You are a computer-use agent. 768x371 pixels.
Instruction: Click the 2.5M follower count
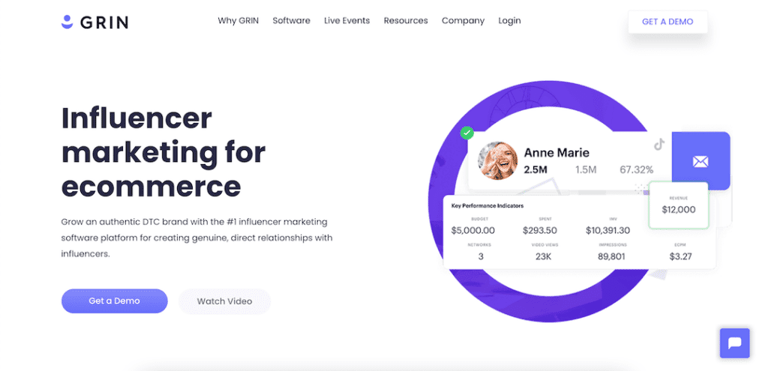coord(535,170)
